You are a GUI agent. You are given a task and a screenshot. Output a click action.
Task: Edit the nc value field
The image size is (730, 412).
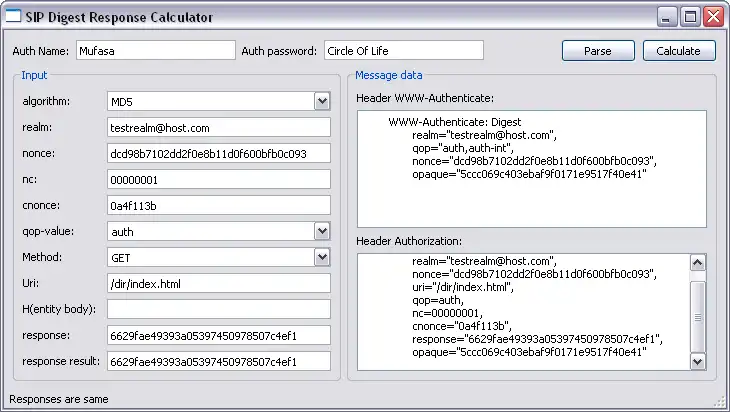[219, 179]
